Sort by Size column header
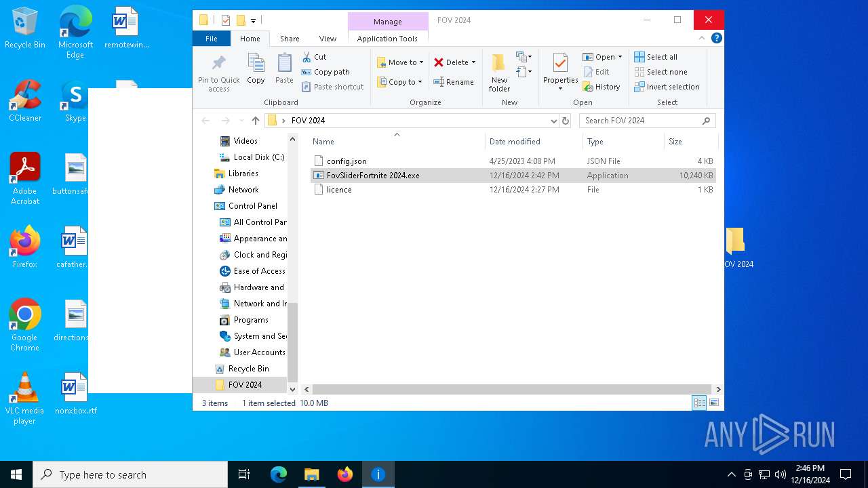This screenshot has height=488, width=868. click(x=690, y=142)
